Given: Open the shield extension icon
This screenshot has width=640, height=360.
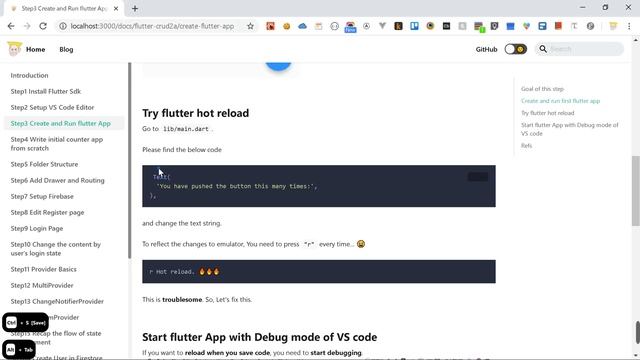Looking at the screenshot, I should click(x=494, y=26).
